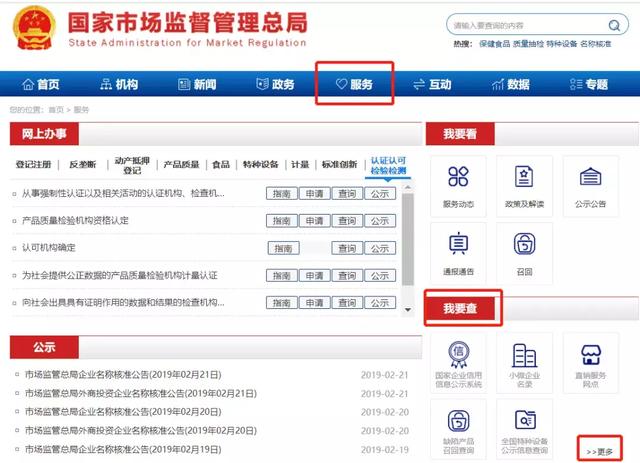Go to 首页 in the navigation bar
Viewport: 640px width, 463px height.
41,84
